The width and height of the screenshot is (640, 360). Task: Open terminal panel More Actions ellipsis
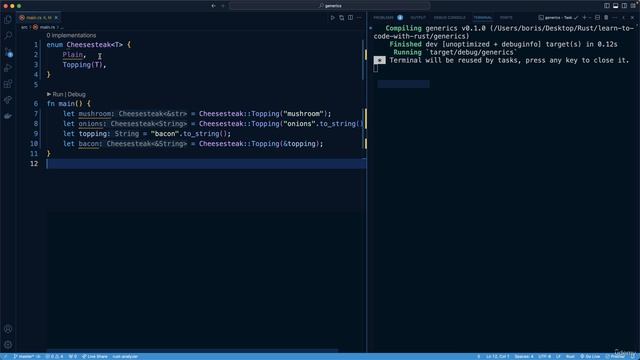click(x=614, y=18)
